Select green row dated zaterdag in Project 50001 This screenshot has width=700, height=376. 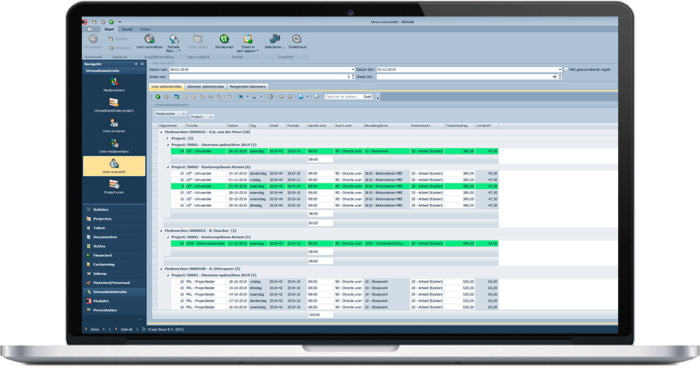point(334,151)
